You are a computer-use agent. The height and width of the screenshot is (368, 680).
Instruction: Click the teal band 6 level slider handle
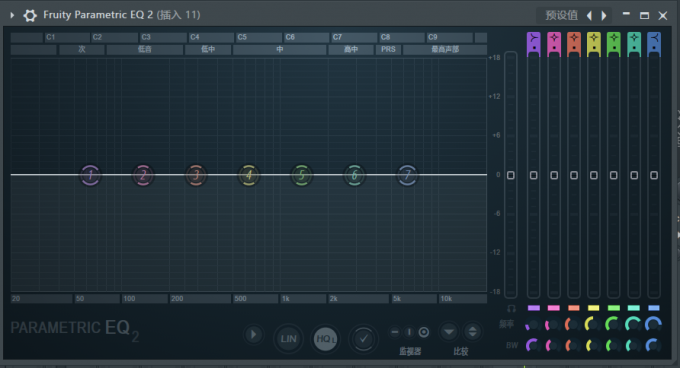[634, 175]
